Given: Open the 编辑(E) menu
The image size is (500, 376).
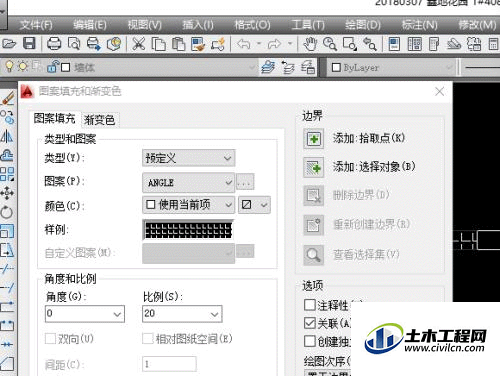Looking at the screenshot, I should tap(90, 25).
